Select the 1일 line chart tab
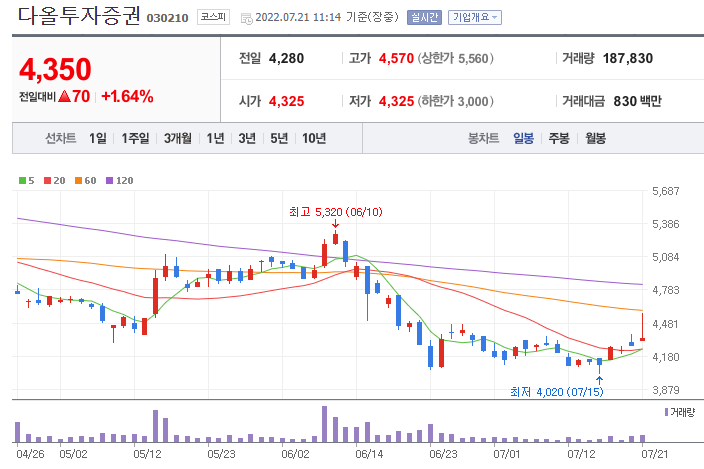The width and height of the screenshot is (704, 469). pos(97,138)
